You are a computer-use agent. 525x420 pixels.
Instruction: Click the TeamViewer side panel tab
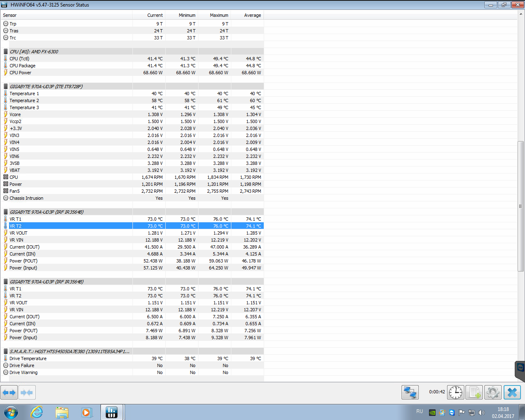pyautogui.click(x=520, y=371)
